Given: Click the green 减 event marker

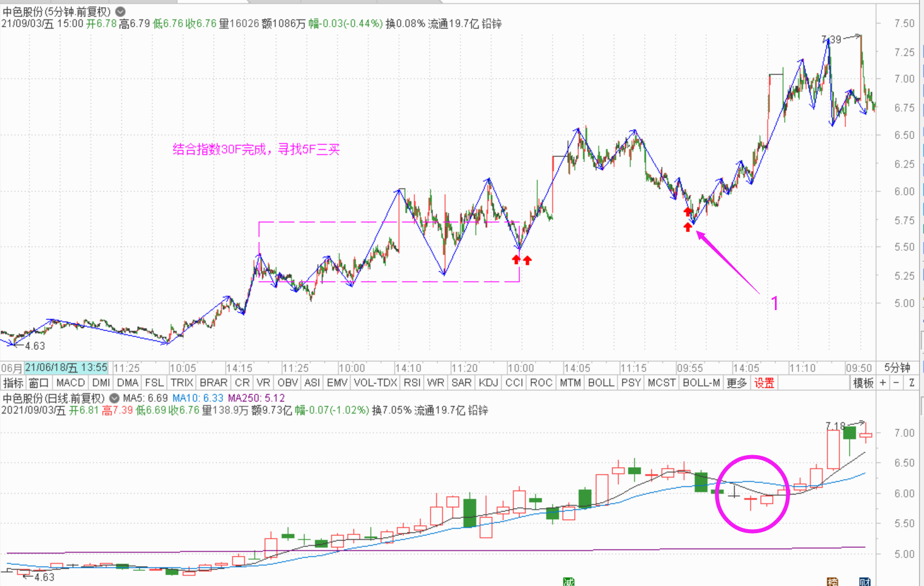Looking at the screenshot, I should (x=568, y=581).
